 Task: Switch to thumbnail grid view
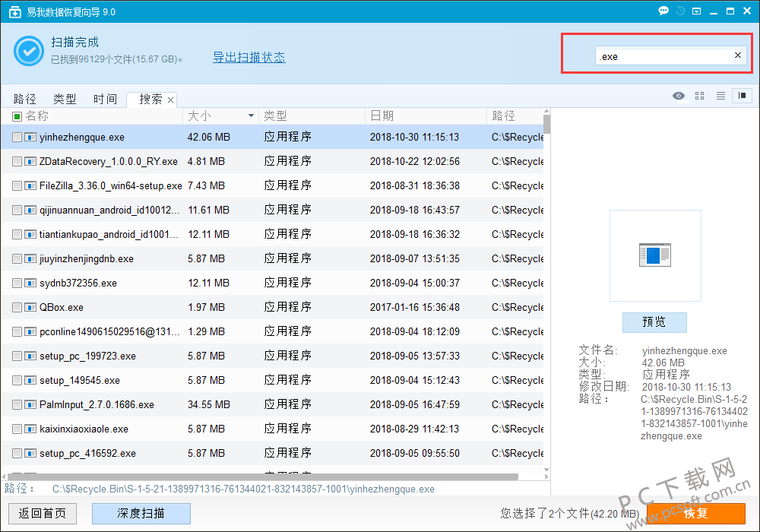700,96
